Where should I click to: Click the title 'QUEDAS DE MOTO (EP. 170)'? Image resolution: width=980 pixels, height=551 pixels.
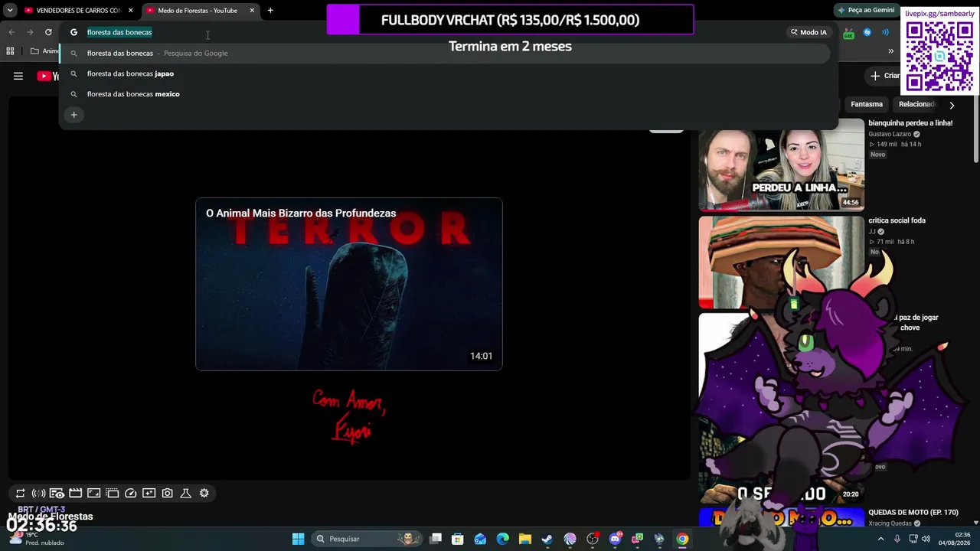[913, 513]
